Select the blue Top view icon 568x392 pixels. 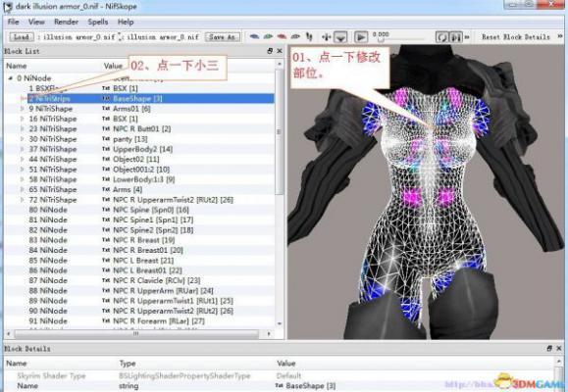pyautogui.click(x=255, y=36)
